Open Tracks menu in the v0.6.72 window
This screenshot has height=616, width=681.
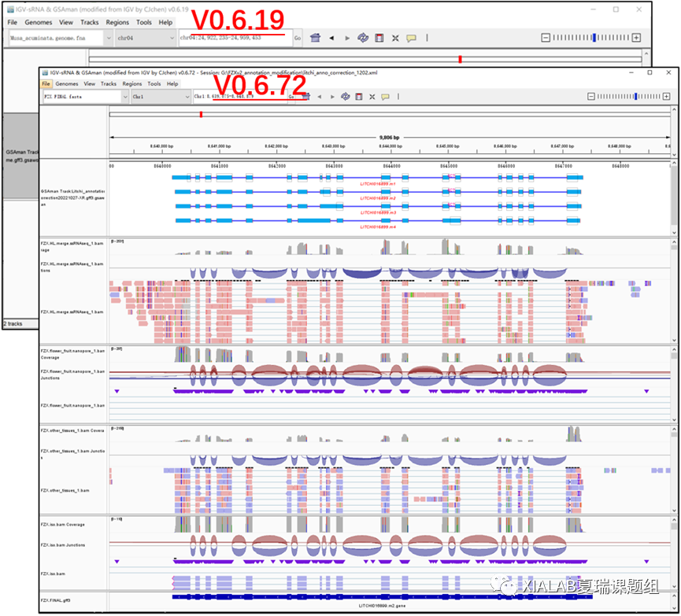109,83
